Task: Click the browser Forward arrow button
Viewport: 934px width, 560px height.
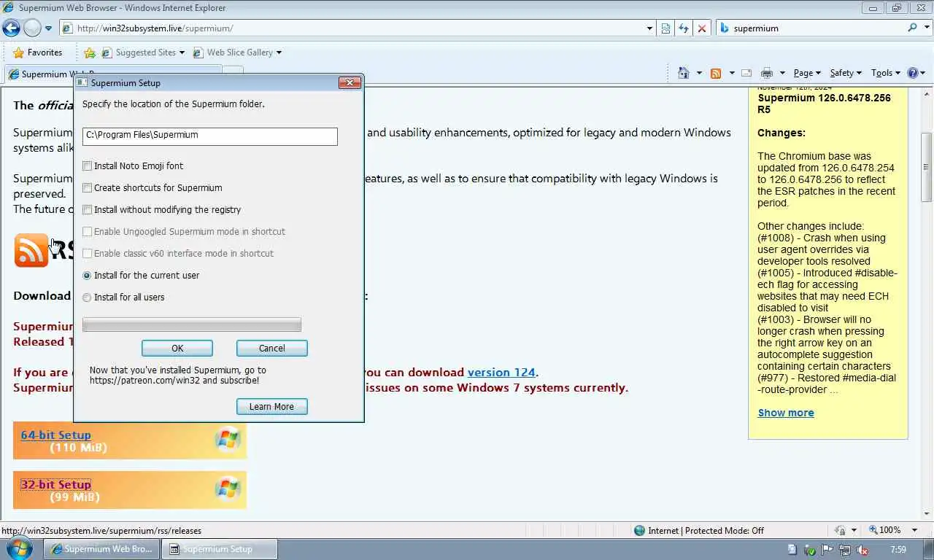Action: click(32, 28)
